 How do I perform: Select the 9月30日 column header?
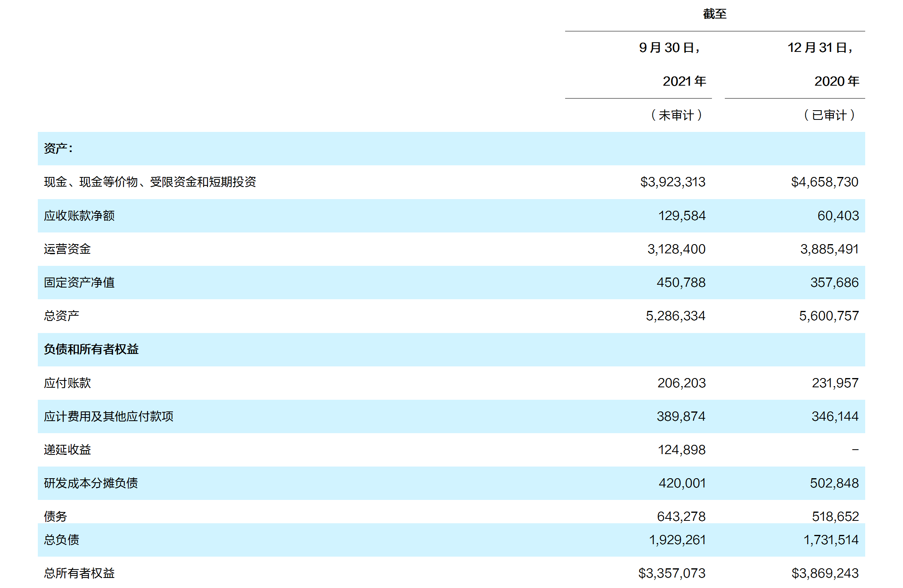pyautogui.click(x=669, y=47)
